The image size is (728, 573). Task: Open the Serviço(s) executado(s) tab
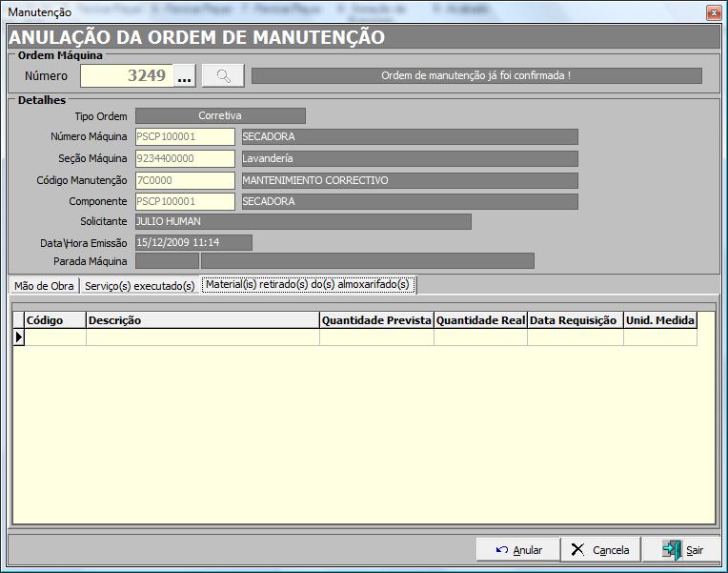139,285
